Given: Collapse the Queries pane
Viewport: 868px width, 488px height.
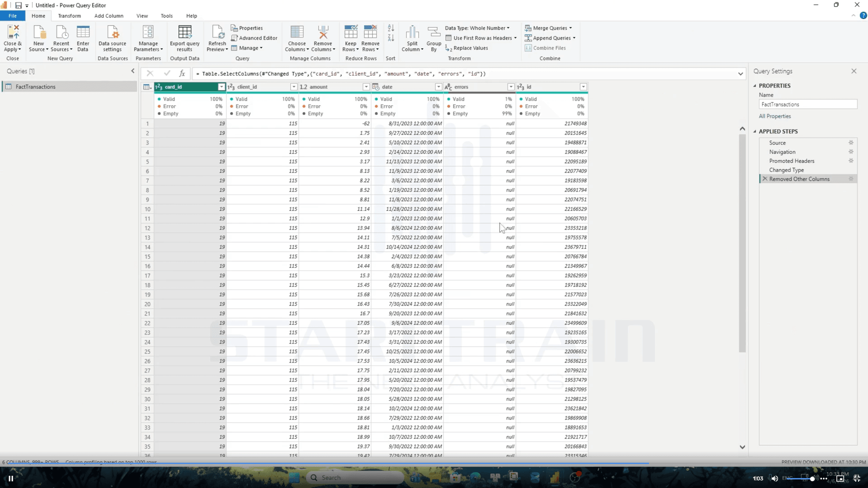Looking at the screenshot, I should [x=133, y=71].
